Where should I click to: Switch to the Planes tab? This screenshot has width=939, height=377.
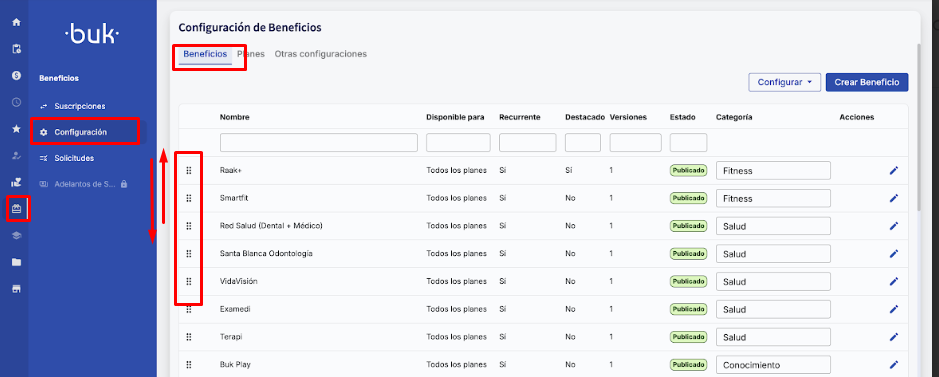click(250, 54)
